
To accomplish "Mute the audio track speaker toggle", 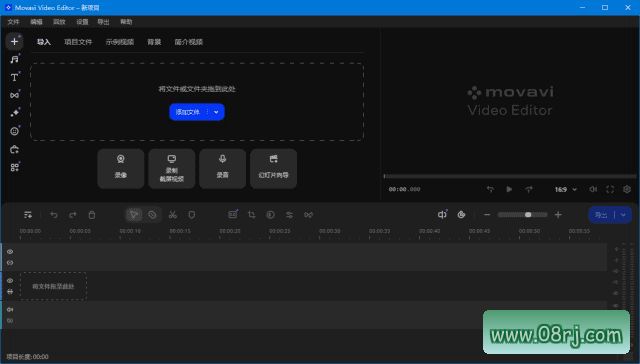I will (10, 310).
